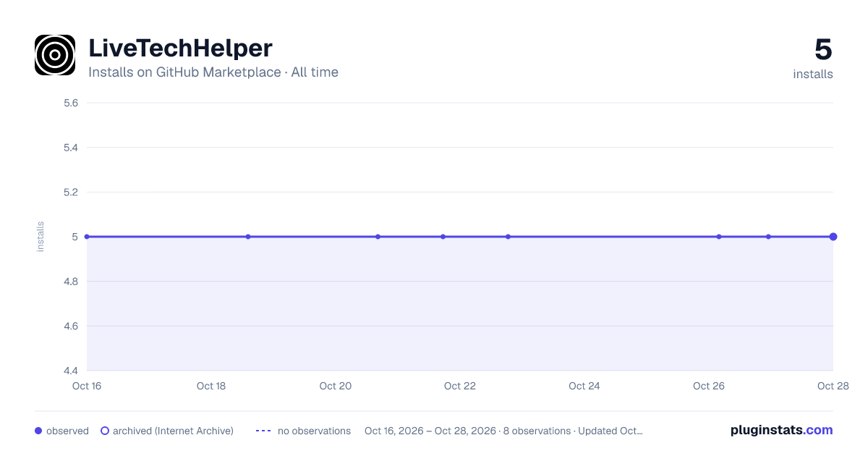Click the rotated 'installs' y-axis title

[41, 237]
